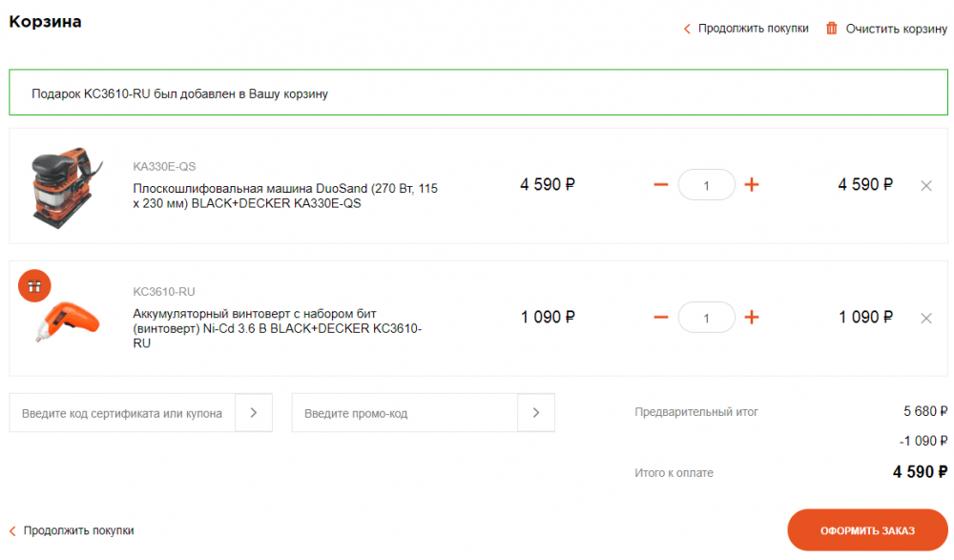Increase quantity of KC3610-RU screwdriver
The image size is (954, 560).
point(752,317)
